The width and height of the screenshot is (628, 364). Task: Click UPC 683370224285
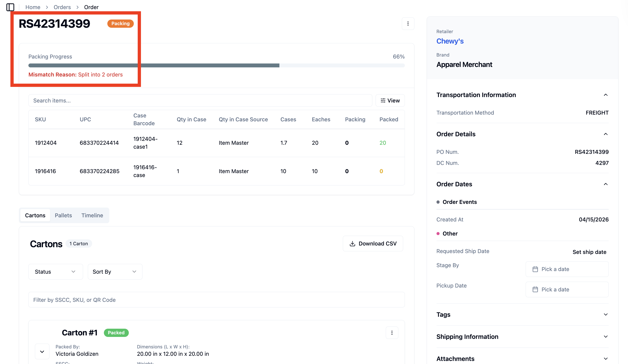[x=100, y=171]
